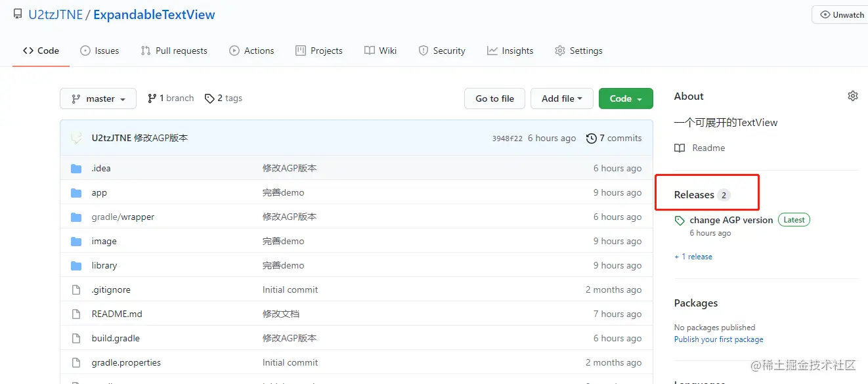
Task: Open the app folder
Action: [x=99, y=192]
